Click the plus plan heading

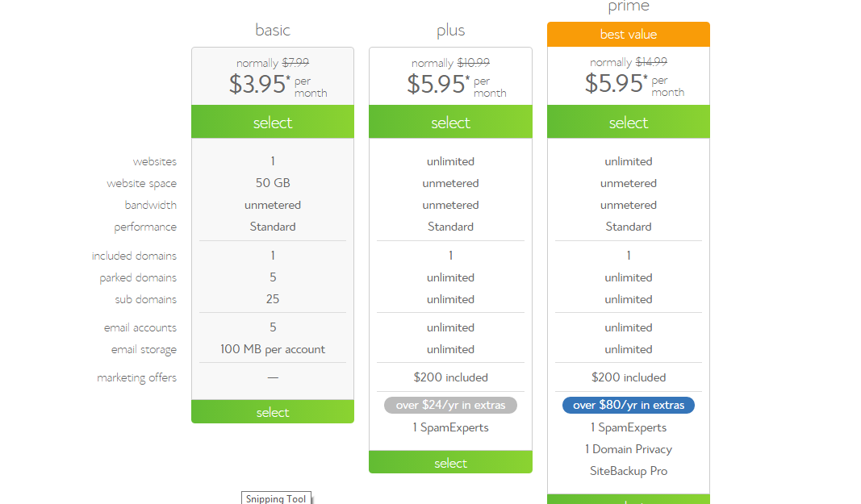coord(450,30)
